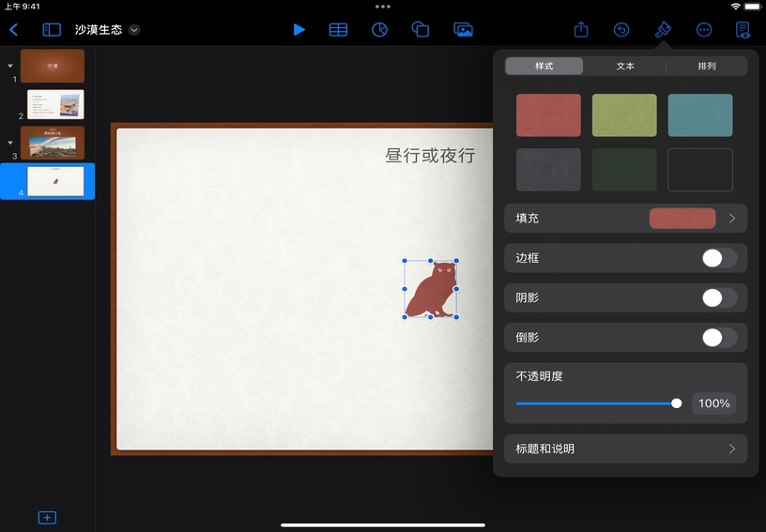Tap the undo icon

(x=621, y=30)
